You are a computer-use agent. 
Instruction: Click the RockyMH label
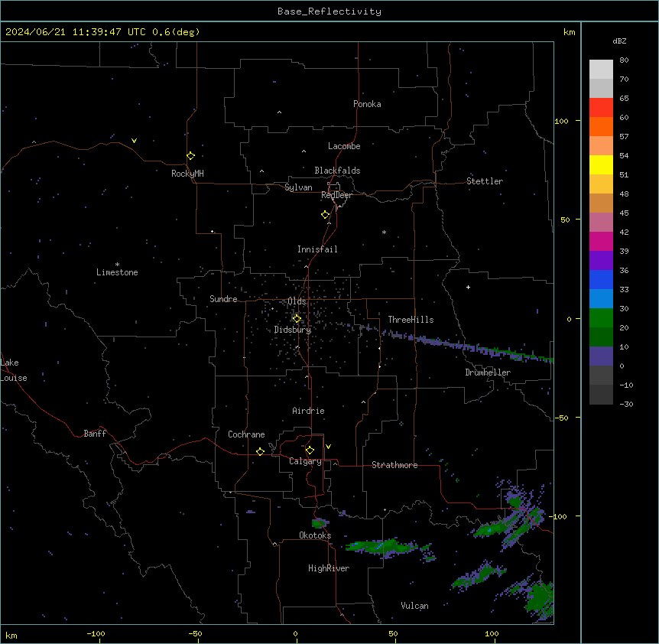tap(187, 174)
